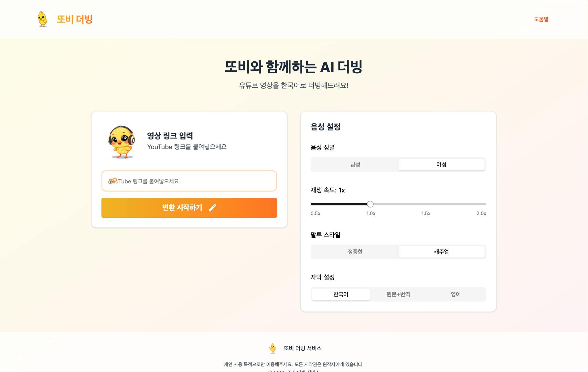Click the headphone chick mascot image
588x372 pixels.
pyautogui.click(x=121, y=141)
